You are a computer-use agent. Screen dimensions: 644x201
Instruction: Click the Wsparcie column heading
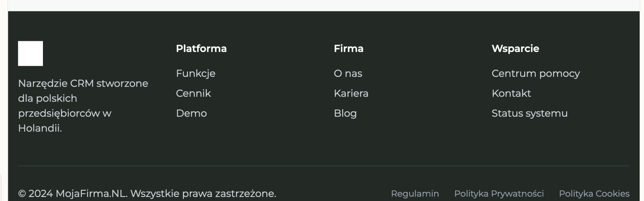pyautogui.click(x=515, y=49)
